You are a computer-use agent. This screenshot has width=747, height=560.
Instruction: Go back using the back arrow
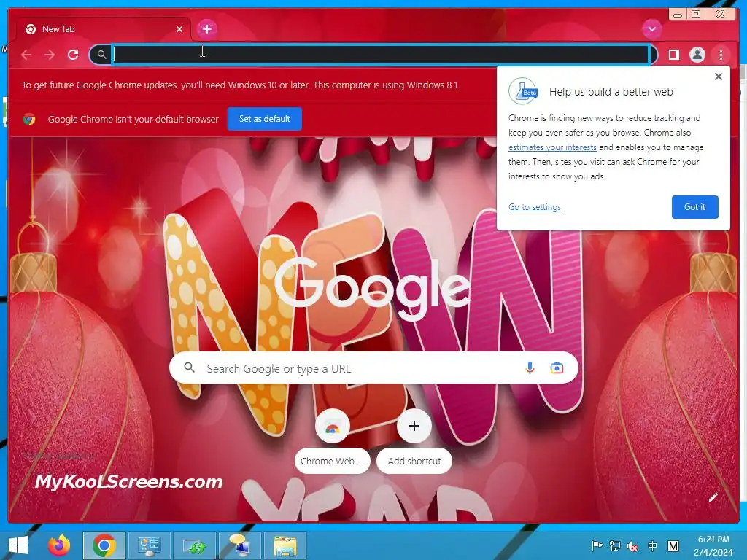[x=26, y=55]
